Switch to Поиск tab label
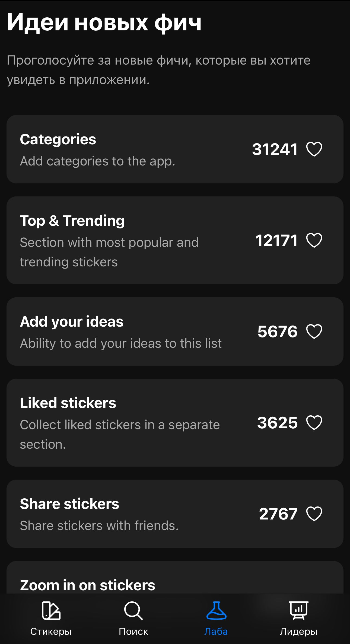Viewport: 350px width, 644px height. pos(133,632)
